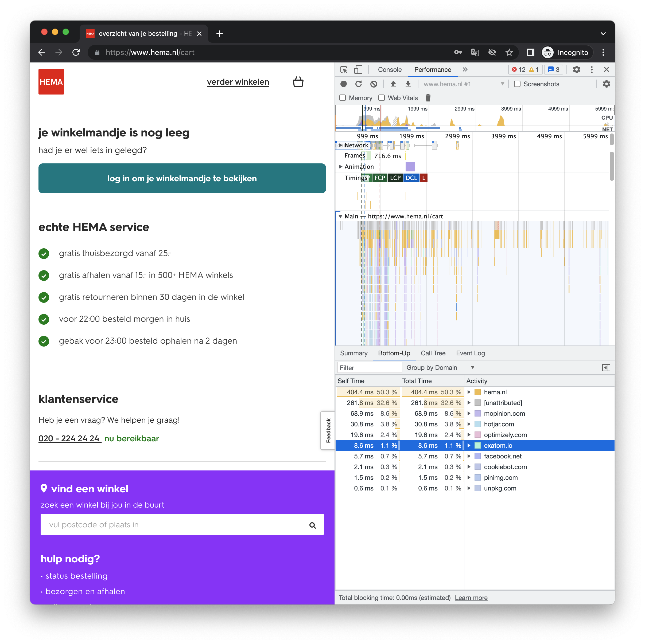Click the status bestelling link
645x644 pixels.
click(76, 576)
